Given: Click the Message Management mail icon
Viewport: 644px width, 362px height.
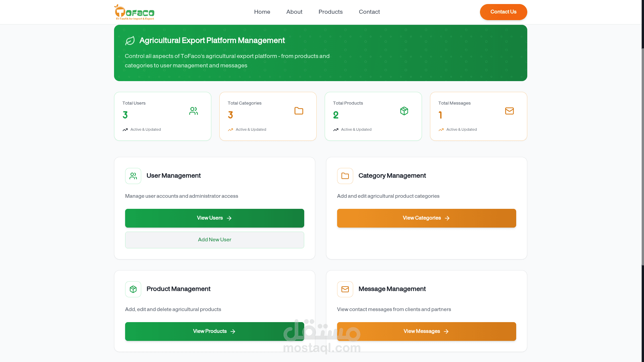Looking at the screenshot, I should coord(345,289).
